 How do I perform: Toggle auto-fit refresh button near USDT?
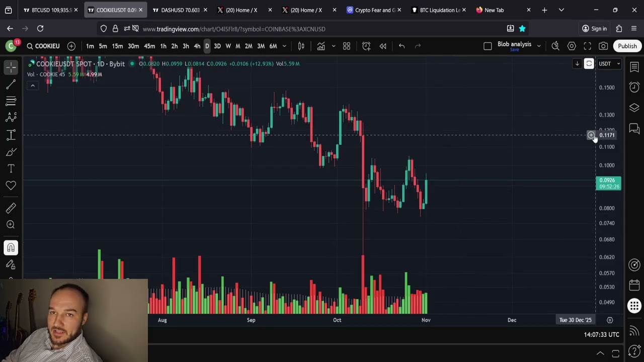[589, 64]
